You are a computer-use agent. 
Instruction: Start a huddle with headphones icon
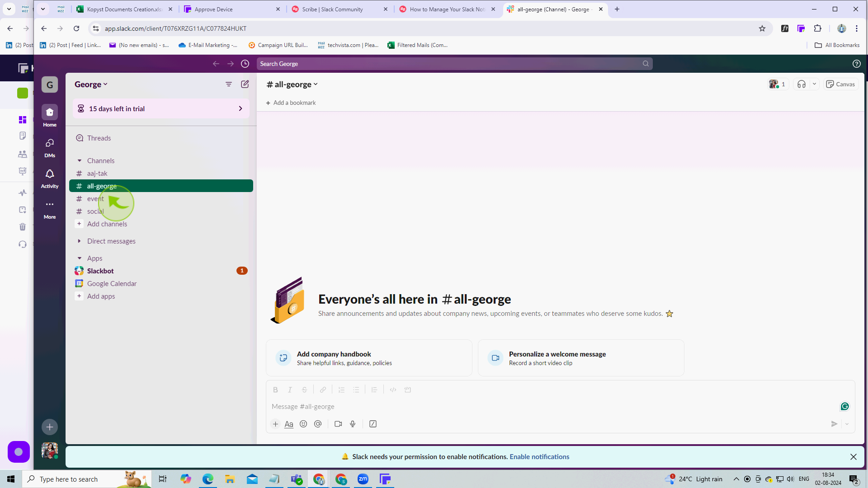[x=802, y=84]
